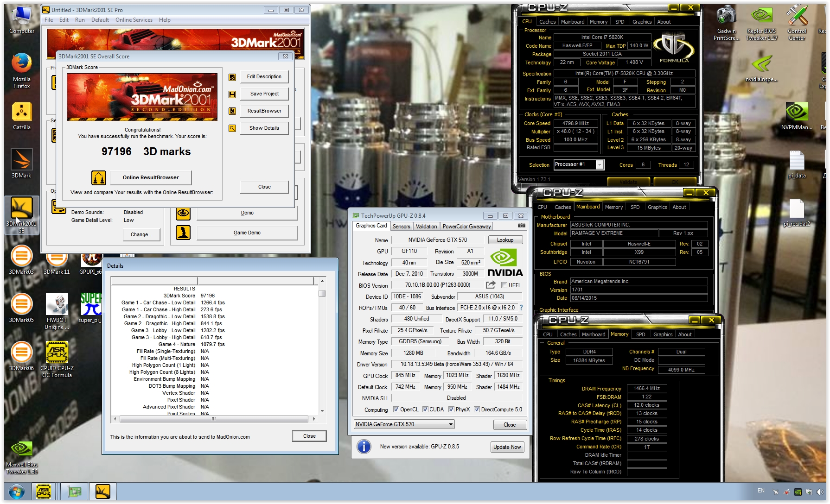Switch to Caches tab in top CPU-Z window
Image resolution: width=830 pixels, height=504 pixels.
pos(547,22)
